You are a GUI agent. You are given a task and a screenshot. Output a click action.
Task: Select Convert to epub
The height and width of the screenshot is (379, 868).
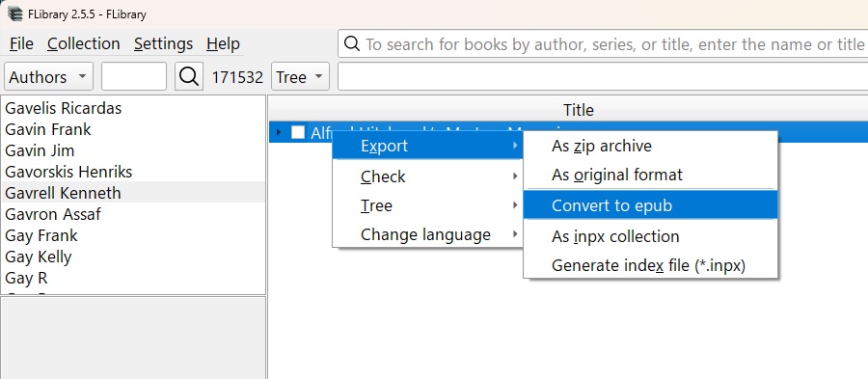coord(650,205)
